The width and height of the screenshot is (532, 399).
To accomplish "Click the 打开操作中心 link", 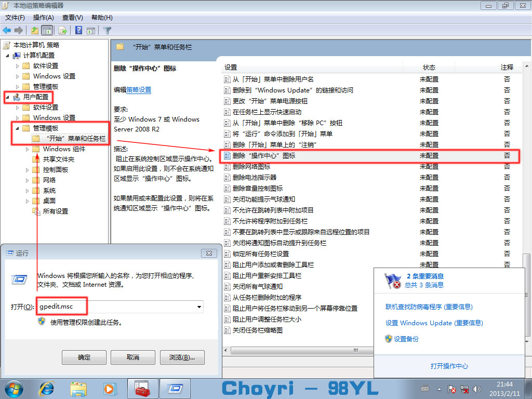I will point(450,366).
